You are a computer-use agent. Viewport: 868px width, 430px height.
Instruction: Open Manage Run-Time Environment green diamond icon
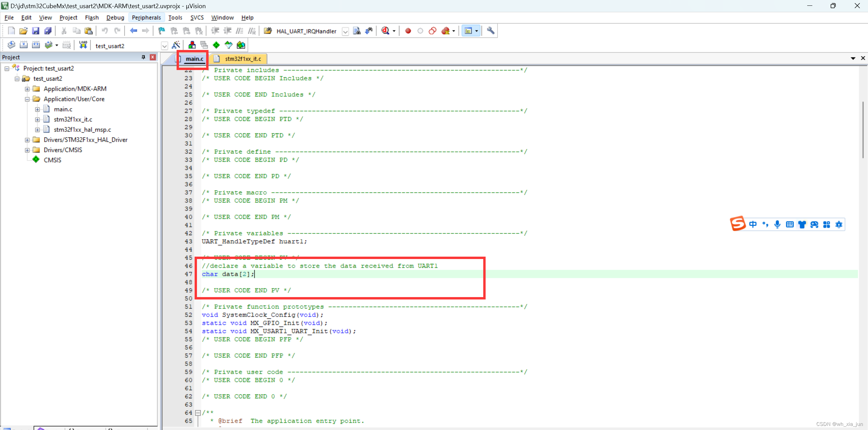point(216,45)
